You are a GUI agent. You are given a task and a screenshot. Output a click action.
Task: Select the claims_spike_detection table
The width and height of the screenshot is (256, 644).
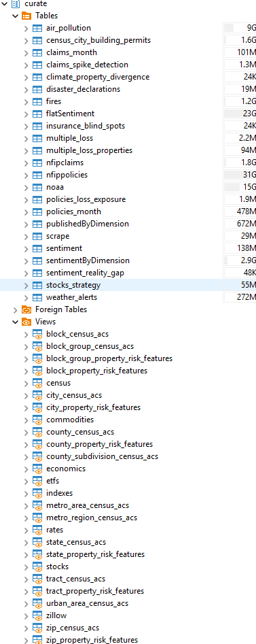87,65
